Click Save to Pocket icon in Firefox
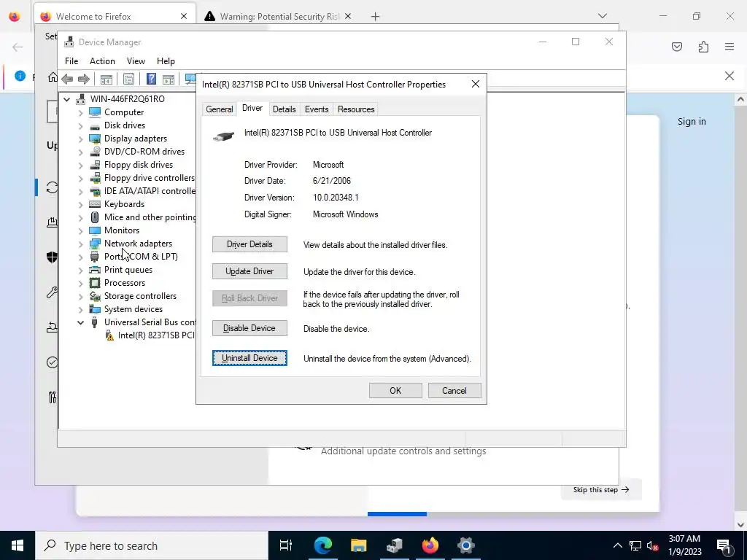 point(676,47)
